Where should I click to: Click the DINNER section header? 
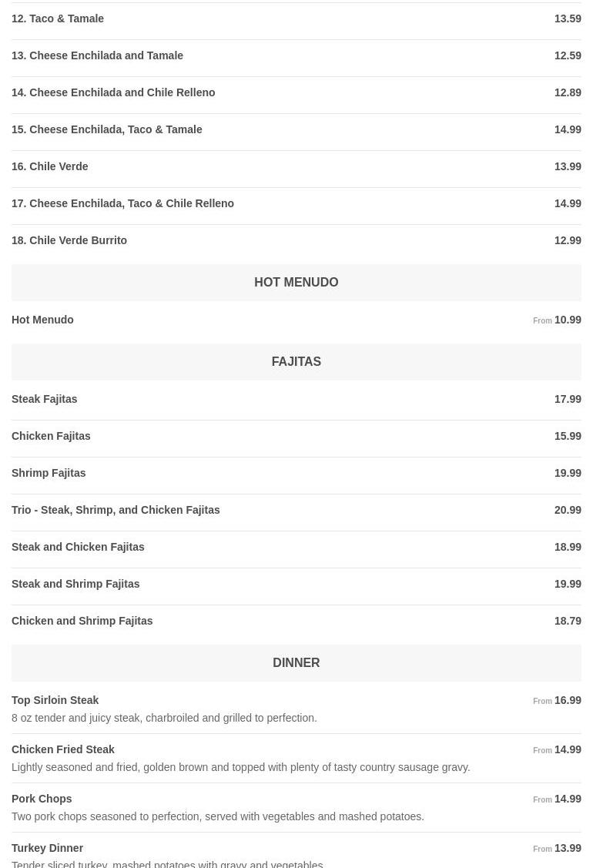point(296,663)
